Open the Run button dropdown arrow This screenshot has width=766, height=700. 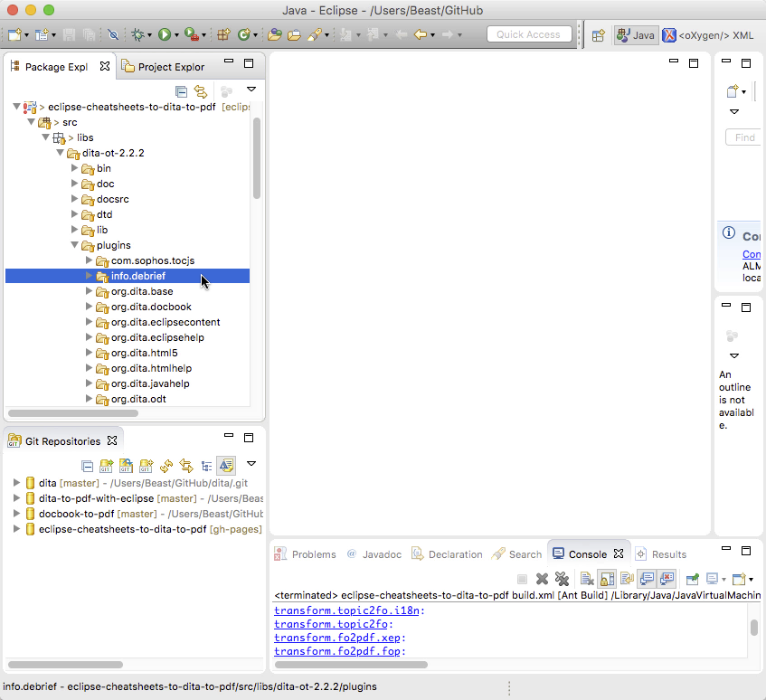click(x=176, y=35)
